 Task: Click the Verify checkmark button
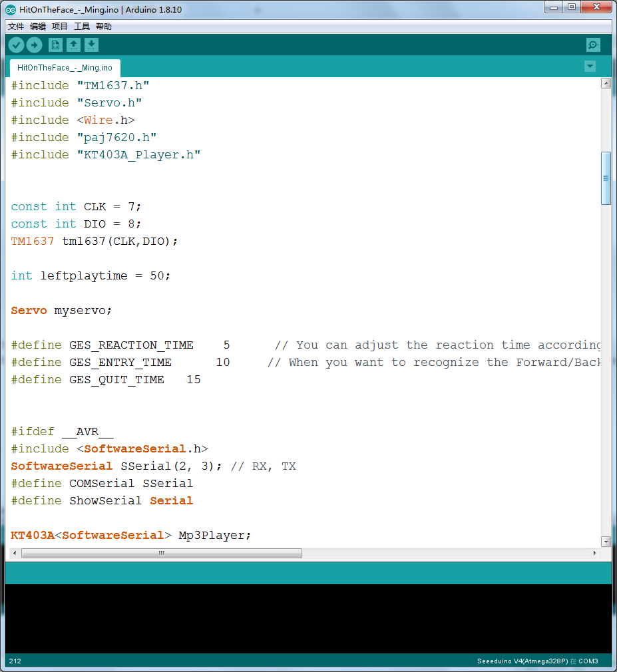[x=16, y=45]
